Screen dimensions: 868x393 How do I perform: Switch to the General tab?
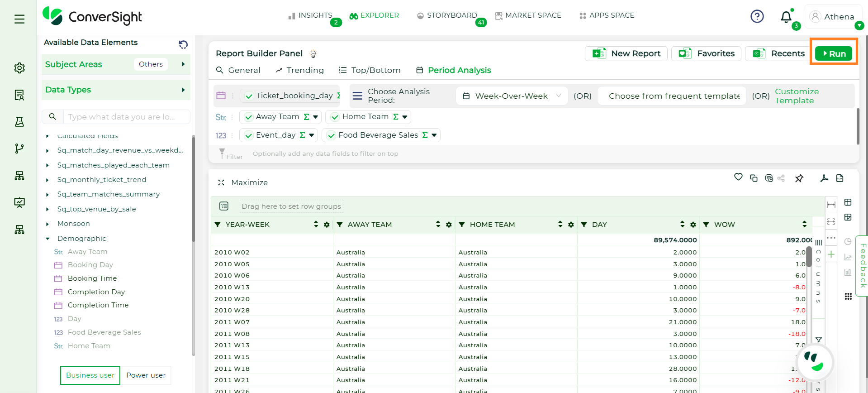click(x=238, y=70)
